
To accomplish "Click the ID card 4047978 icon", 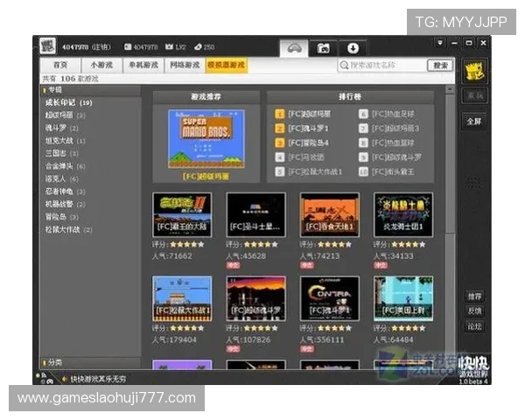I will point(128,47).
